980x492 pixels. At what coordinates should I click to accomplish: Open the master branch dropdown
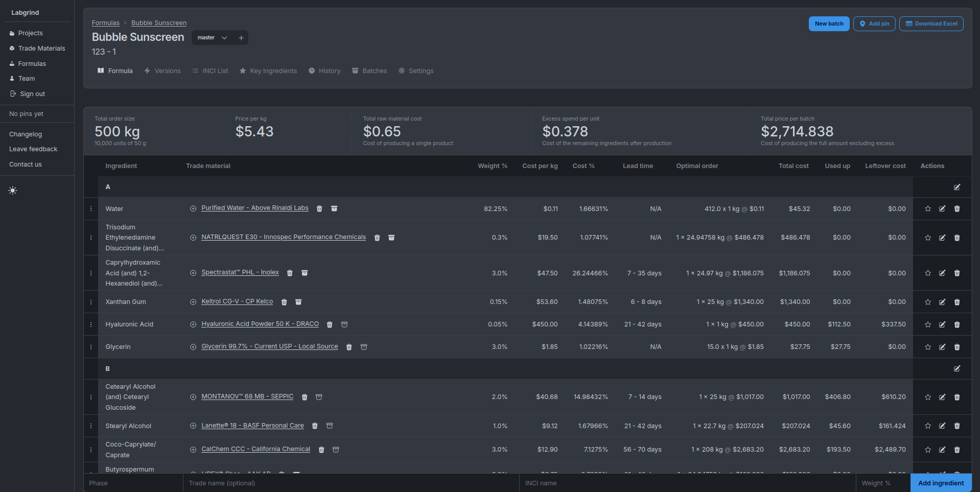coord(211,37)
